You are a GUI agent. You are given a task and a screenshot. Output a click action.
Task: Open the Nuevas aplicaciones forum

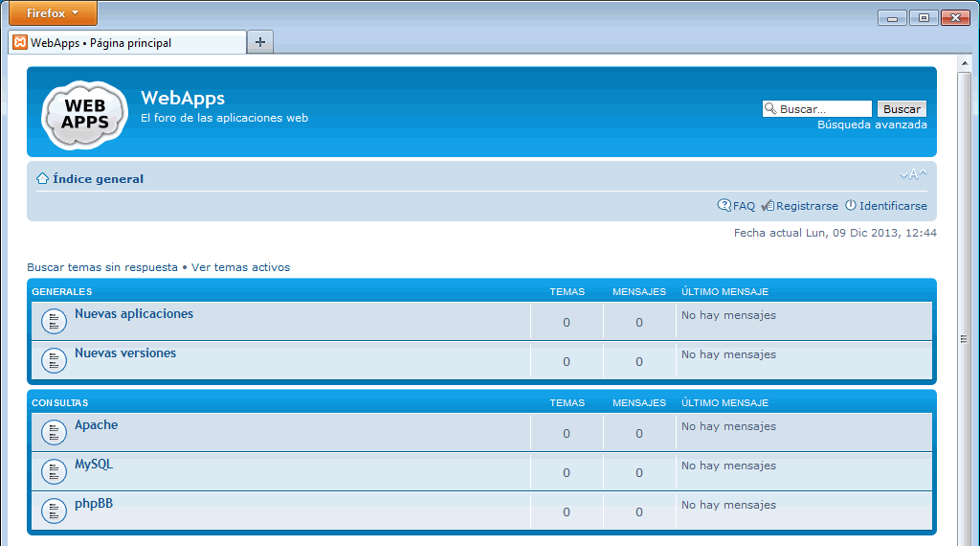(x=134, y=314)
